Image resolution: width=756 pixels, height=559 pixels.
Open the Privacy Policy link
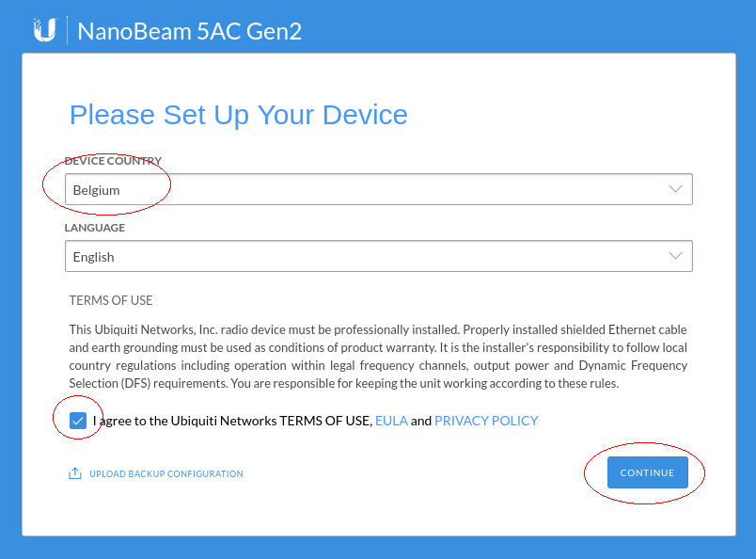tap(486, 421)
